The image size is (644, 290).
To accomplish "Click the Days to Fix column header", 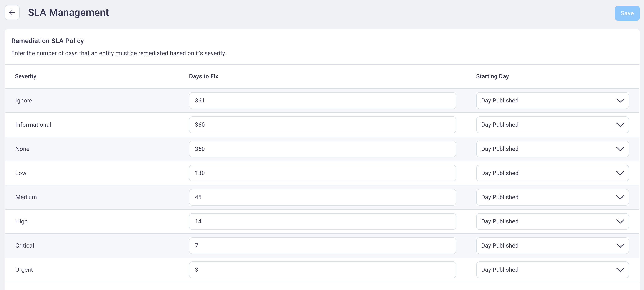I will click(203, 76).
